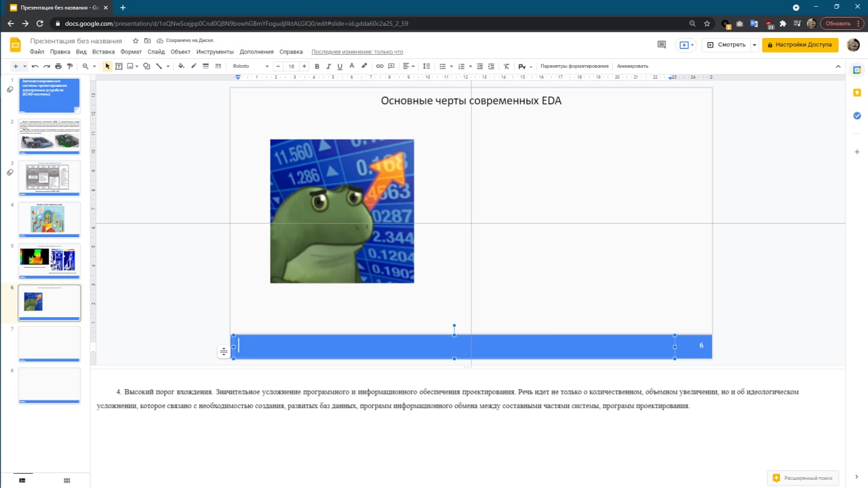Screen dimensions: 868x488
Task: Click the Numbered list icon
Action: (x=461, y=66)
